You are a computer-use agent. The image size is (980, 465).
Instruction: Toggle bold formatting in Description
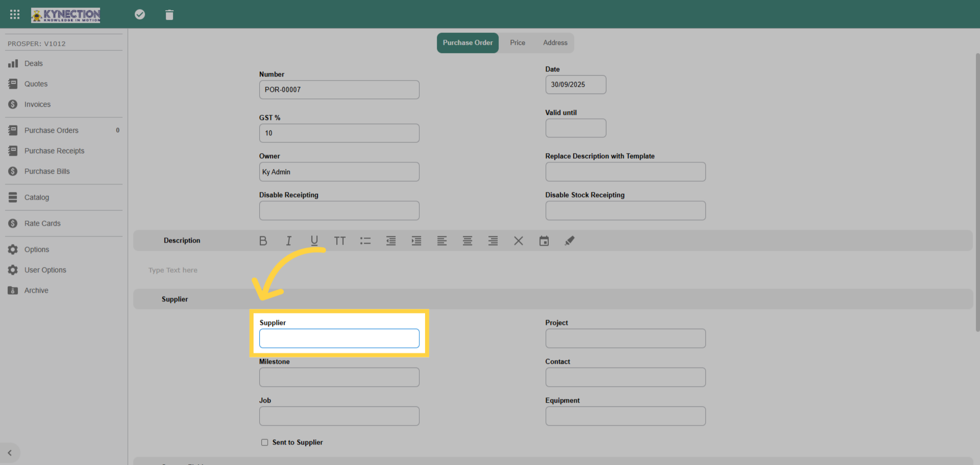pos(263,241)
